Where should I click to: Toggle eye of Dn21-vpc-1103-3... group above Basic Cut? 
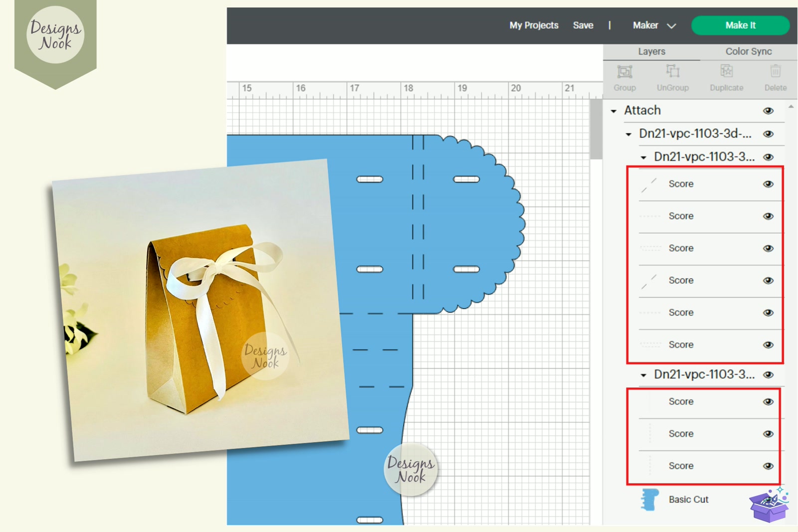click(x=768, y=375)
